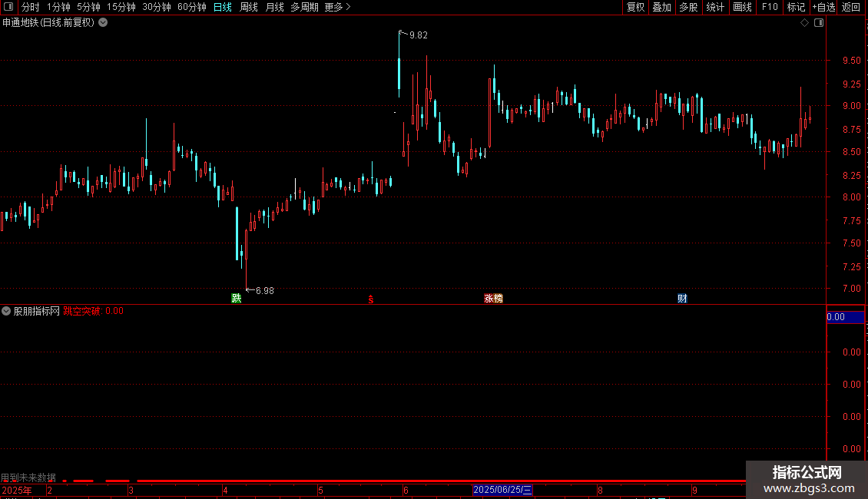Click the green 跌 event marker

[x=237, y=298]
